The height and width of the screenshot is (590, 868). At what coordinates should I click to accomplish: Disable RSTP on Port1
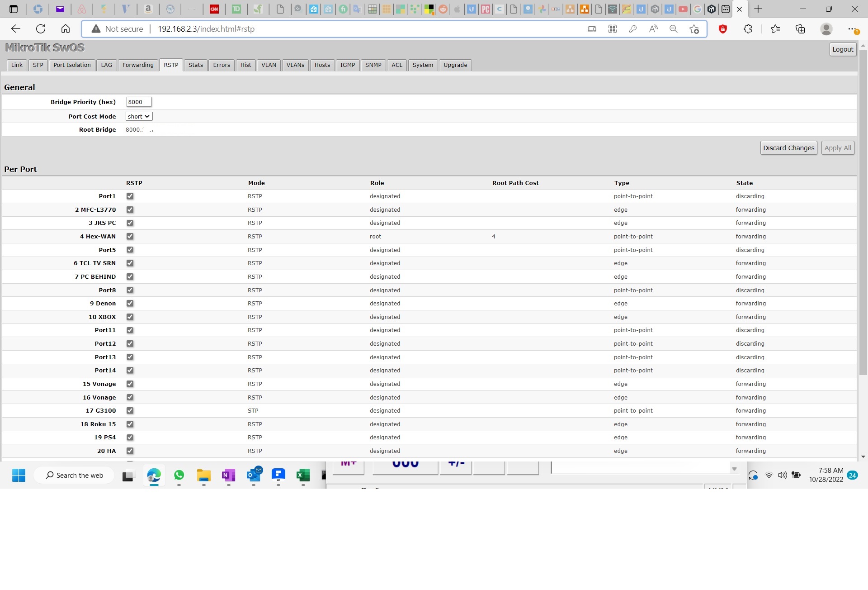point(130,196)
